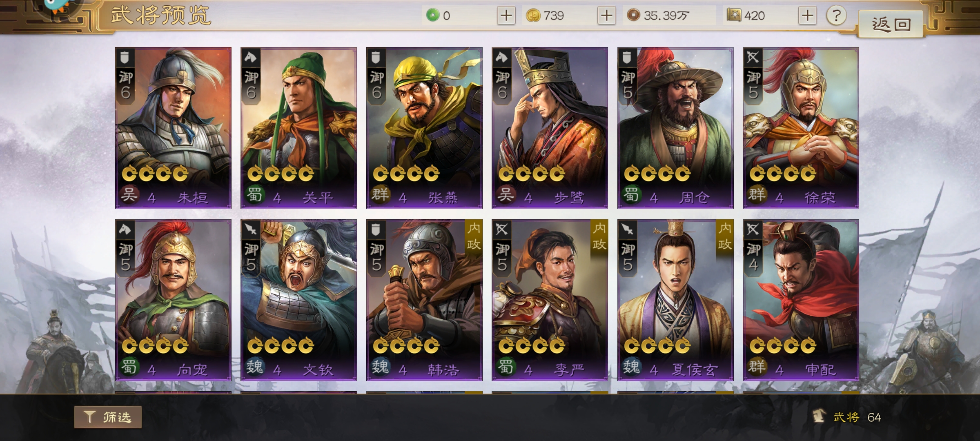This screenshot has height=441, width=980.
Task: Click the 内政 tag on 韩浩 card
Action: (x=474, y=236)
